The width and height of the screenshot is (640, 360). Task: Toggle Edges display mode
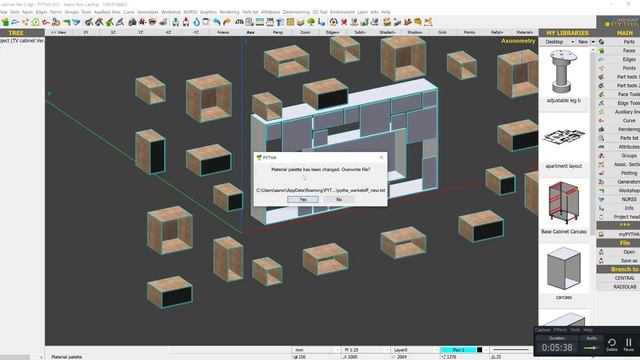(x=332, y=32)
